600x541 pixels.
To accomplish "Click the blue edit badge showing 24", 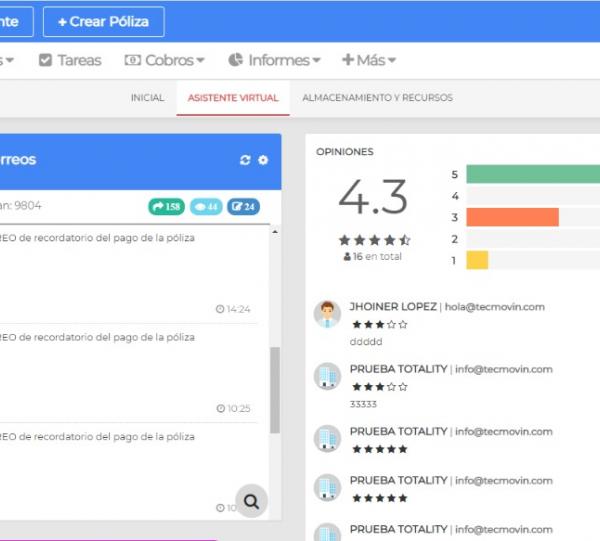I will coord(243,207).
